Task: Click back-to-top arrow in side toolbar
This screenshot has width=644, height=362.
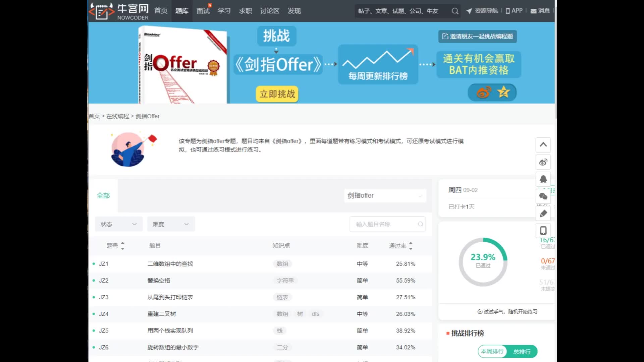Action: click(543, 145)
